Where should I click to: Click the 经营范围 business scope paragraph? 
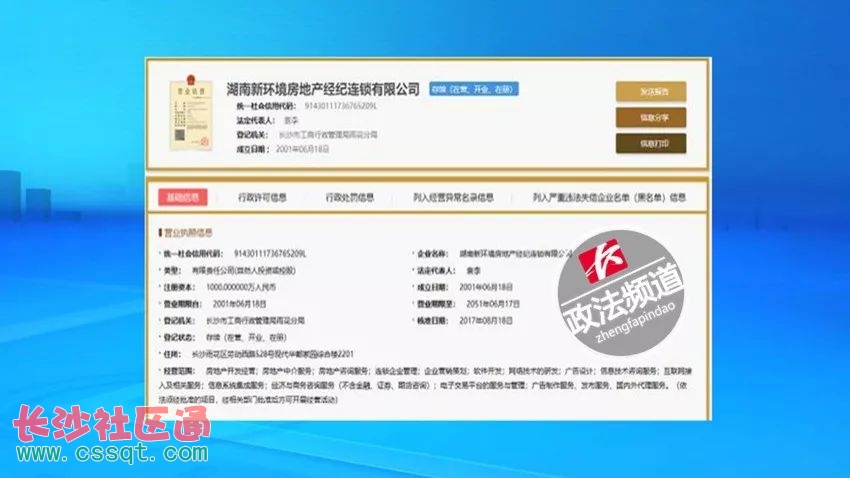[x=426, y=385]
